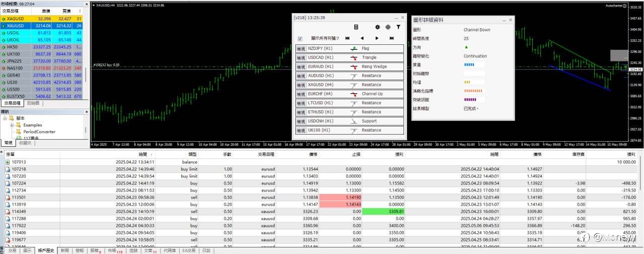Image resolution: width=644 pixels, height=254 pixels.
Task: Click the 突破訊號 breakout indicator bar
Action: tap(474, 99)
